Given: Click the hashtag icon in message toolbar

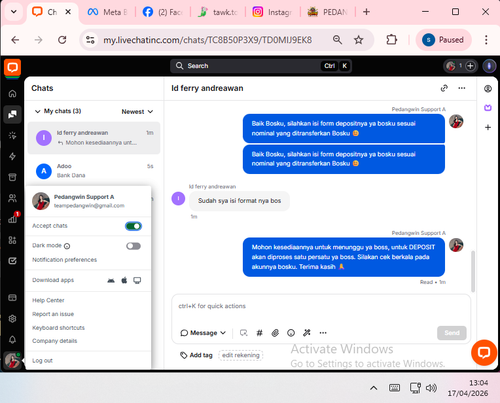Looking at the screenshot, I should (x=259, y=333).
